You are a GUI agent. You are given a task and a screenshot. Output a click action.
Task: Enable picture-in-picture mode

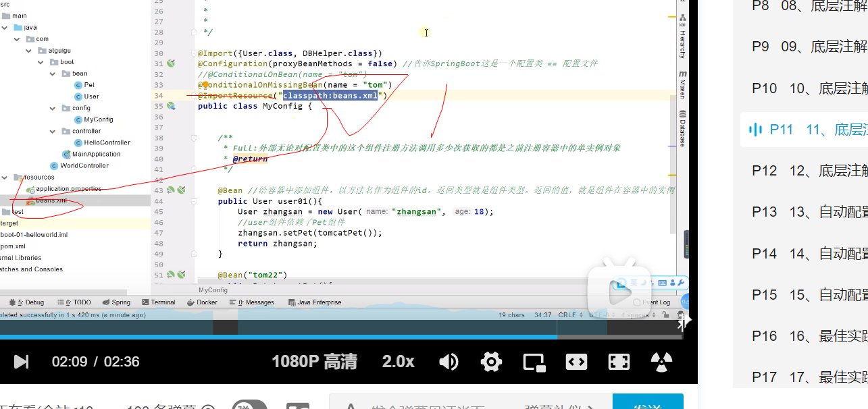click(534, 362)
